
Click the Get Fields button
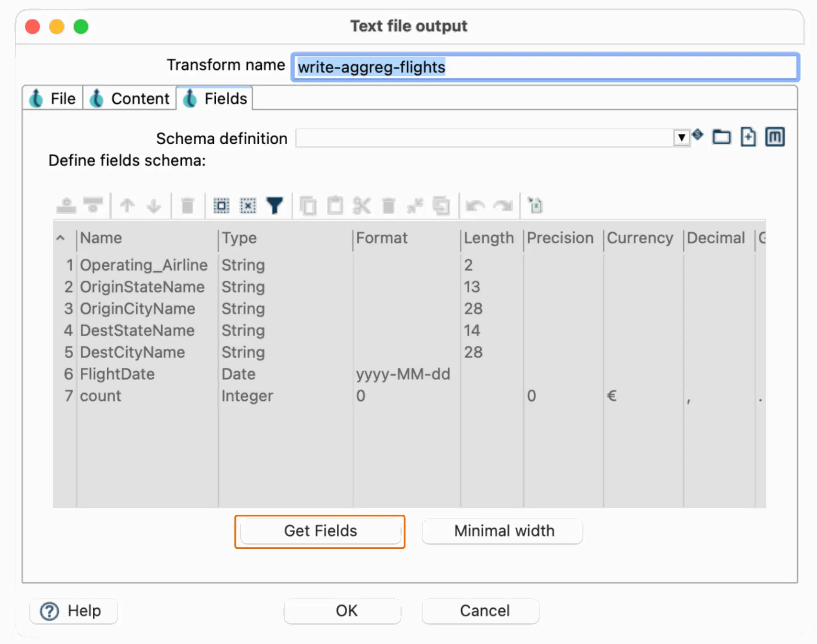pos(320,531)
